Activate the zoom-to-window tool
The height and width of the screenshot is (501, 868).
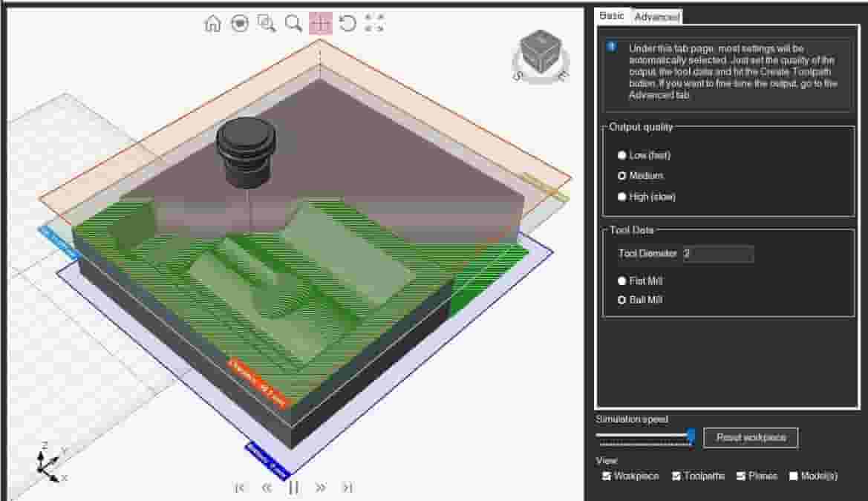(266, 23)
